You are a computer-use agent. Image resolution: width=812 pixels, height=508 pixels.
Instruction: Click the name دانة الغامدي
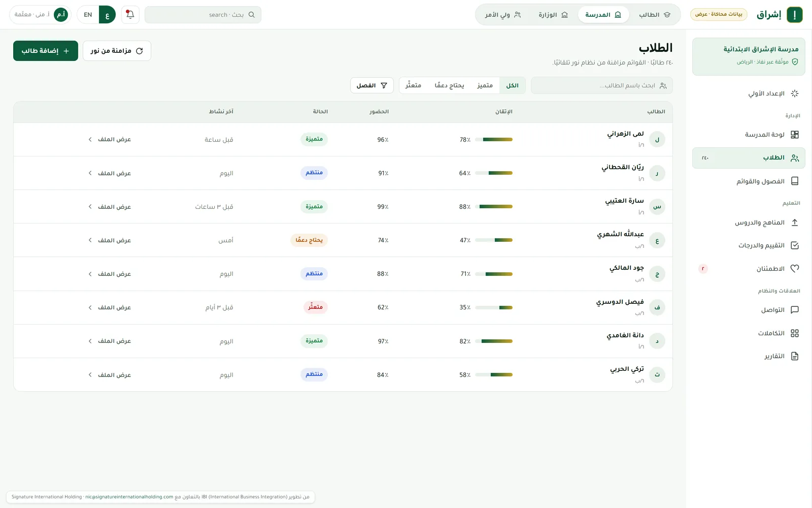click(625, 335)
